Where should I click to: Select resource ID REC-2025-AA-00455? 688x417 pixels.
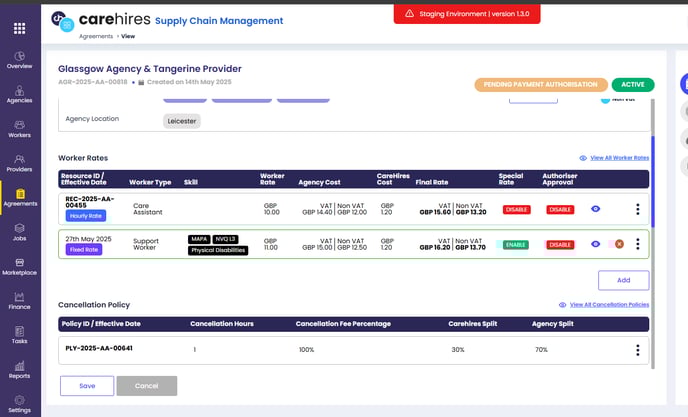90,202
